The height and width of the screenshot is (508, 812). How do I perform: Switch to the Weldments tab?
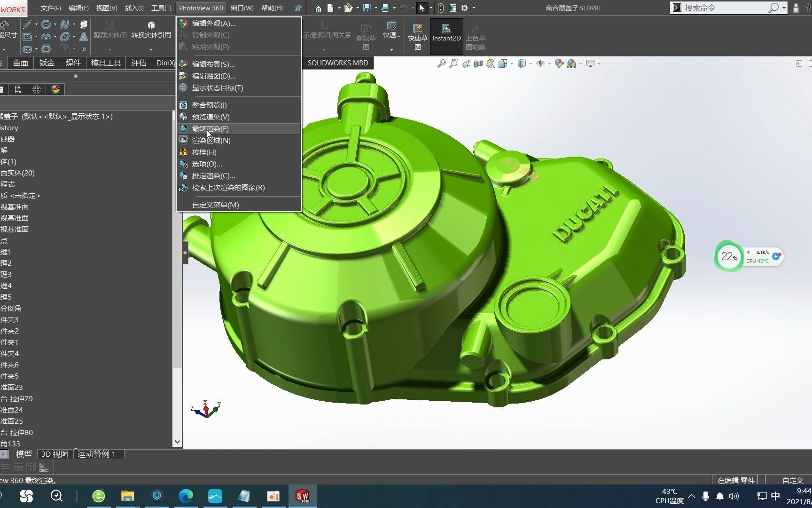click(x=73, y=63)
